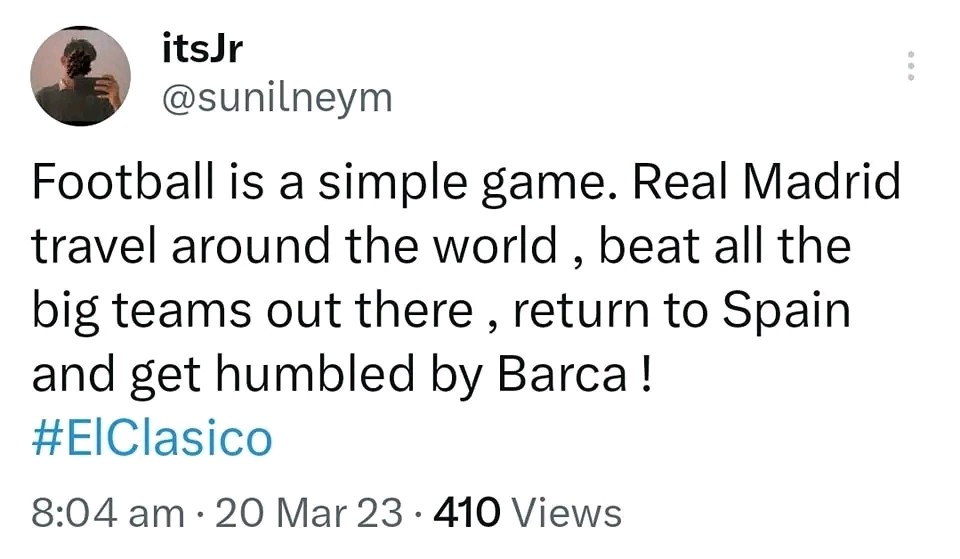Click the itsJr profile avatar picture
The height and width of the screenshot is (559, 960).
pos(80,75)
